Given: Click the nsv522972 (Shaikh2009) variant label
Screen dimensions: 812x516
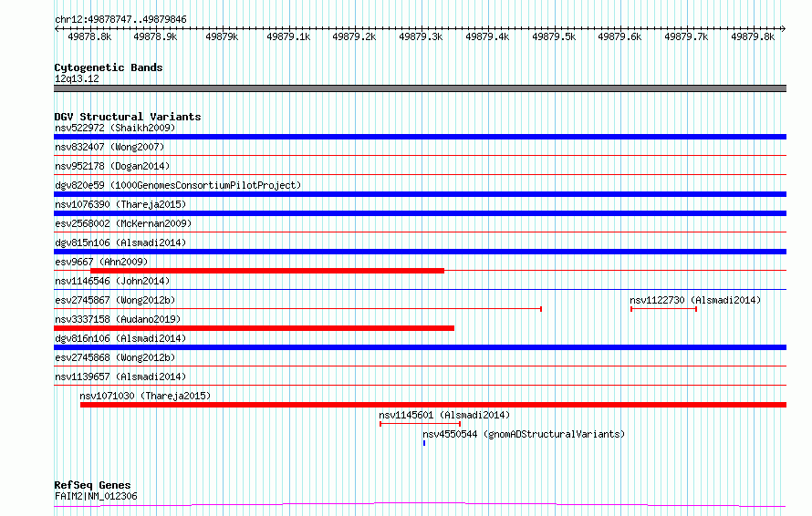Looking at the screenshot, I should point(115,128).
